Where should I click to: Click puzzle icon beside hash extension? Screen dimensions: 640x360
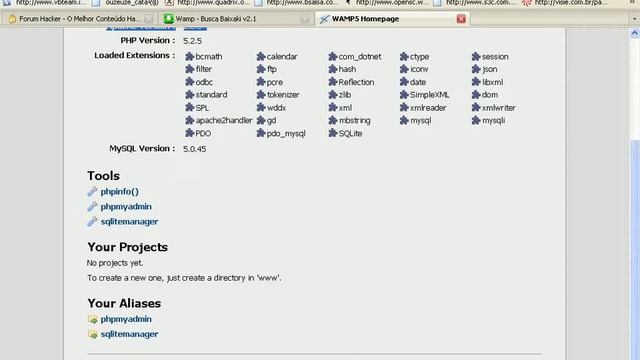pyautogui.click(x=333, y=69)
